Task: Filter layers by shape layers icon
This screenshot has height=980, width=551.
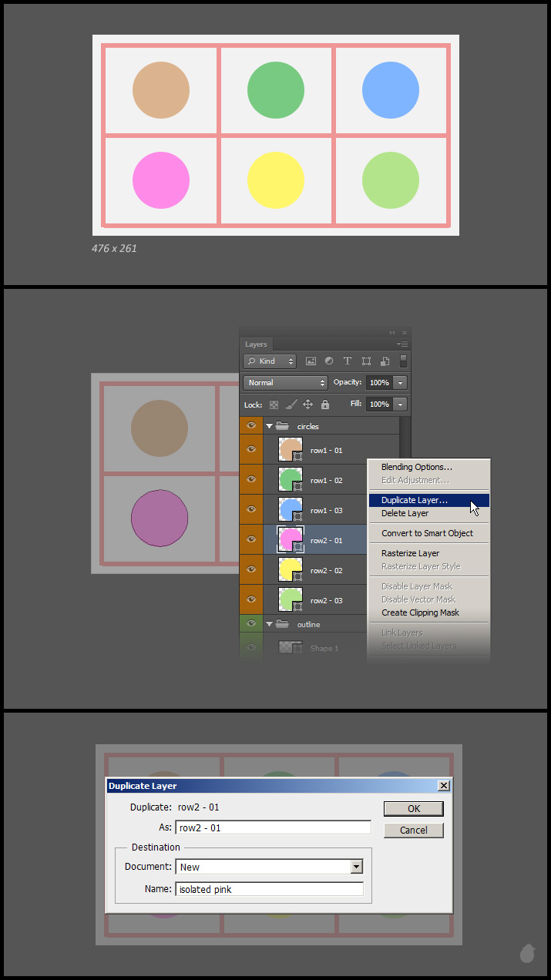Action: pos(366,361)
